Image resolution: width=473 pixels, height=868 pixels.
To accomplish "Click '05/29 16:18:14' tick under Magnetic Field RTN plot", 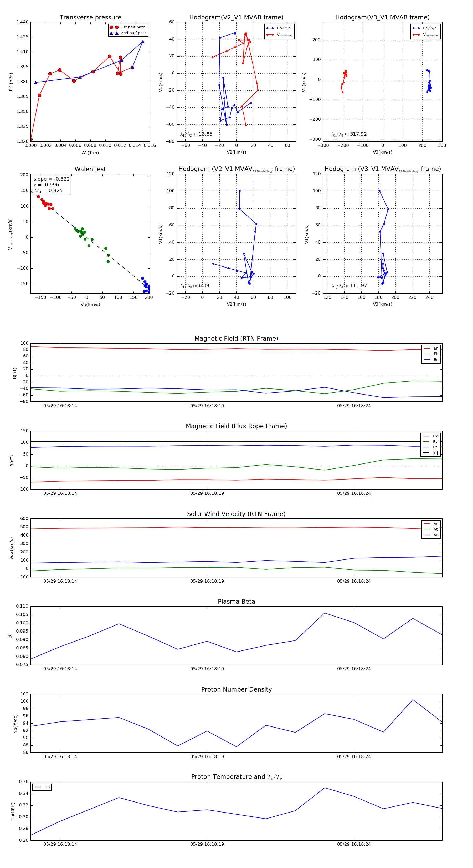I will coord(60,406).
